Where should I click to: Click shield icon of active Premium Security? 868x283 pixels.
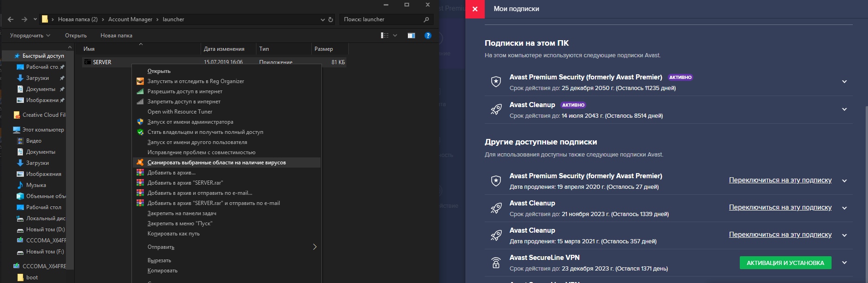pos(496,82)
